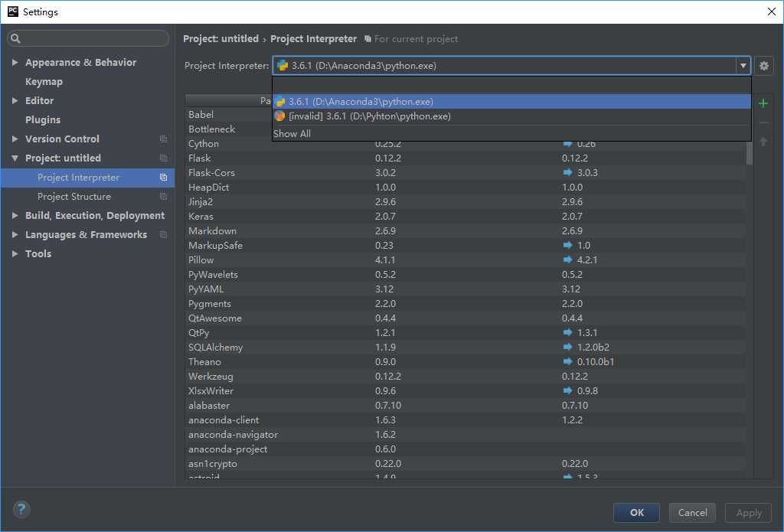Viewport: 784px width, 532px height.
Task: Select the Markdown package row
Action: coord(465,230)
